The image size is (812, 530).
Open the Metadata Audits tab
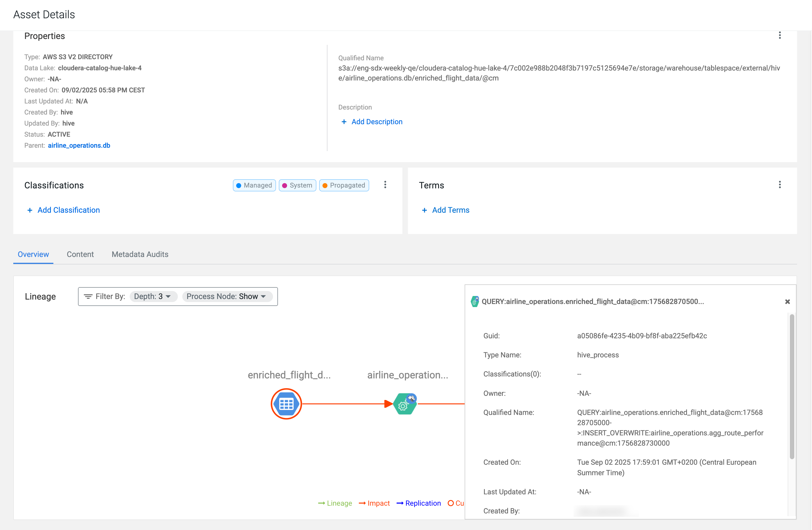(140, 254)
